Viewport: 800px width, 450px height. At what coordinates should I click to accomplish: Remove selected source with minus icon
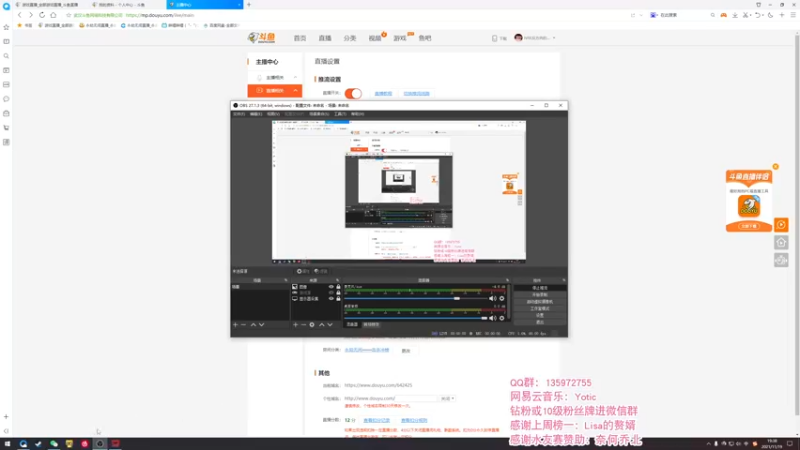tap(303, 324)
